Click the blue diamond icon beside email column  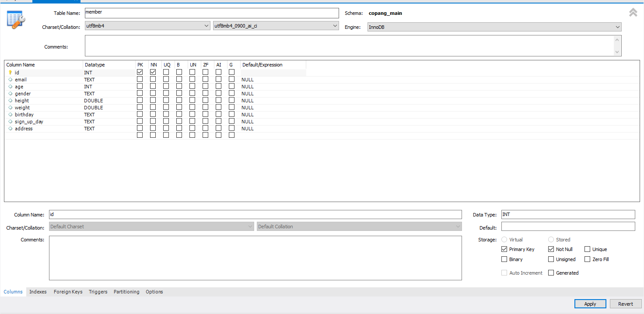pos(10,79)
